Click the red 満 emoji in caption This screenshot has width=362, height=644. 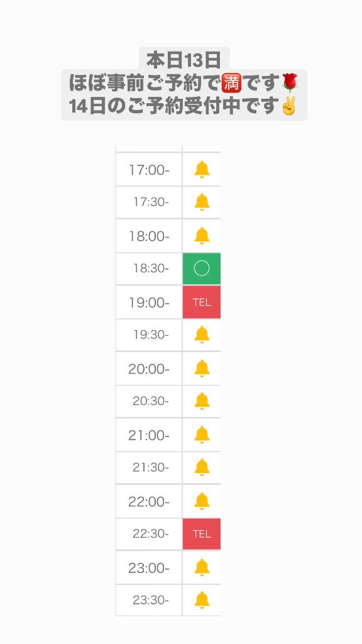[231, 84]
